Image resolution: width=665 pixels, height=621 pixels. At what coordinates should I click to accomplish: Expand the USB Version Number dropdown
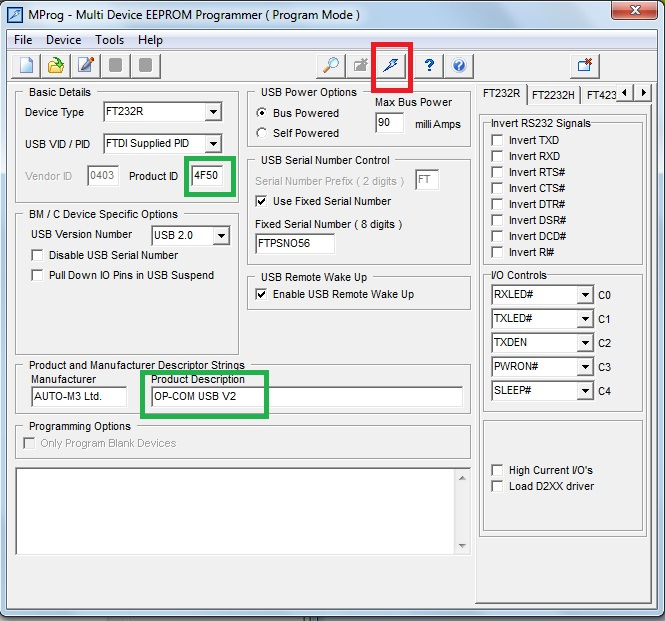221,235
